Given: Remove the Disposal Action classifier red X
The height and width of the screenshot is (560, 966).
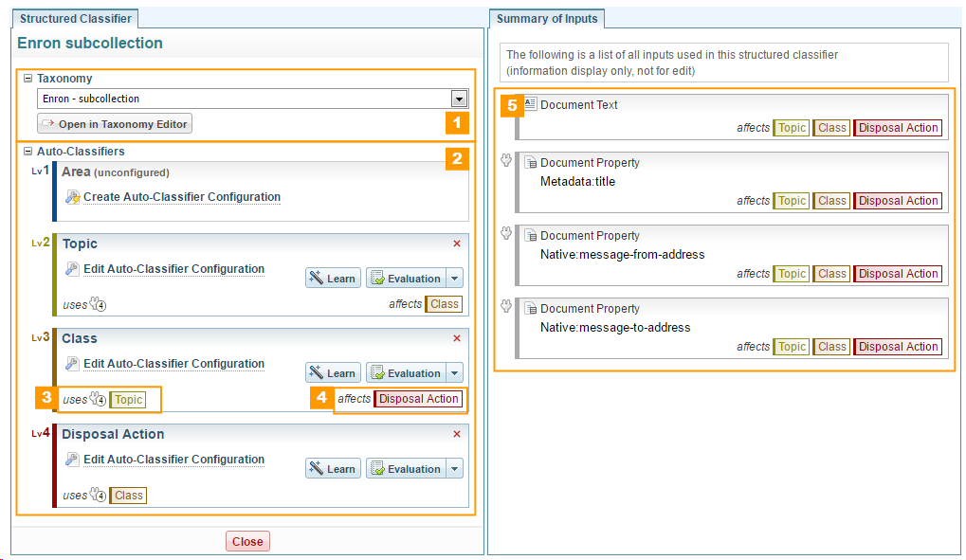Looking at the screenshot, I should [457, 434].
